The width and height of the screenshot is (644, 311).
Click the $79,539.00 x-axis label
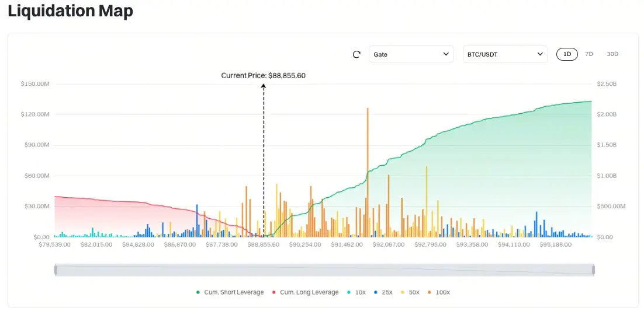pyautogui.click(x=54, y=245)
